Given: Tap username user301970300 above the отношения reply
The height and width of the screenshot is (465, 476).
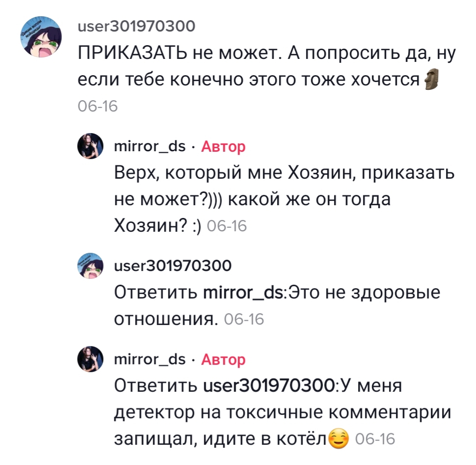Looking at the screenshot, I should coord(172,266).
